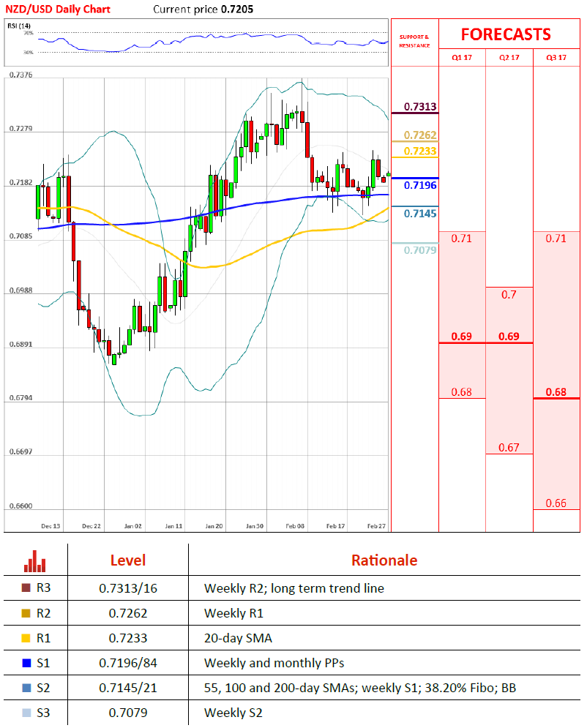Screen dimensions: 587x728
Task: Click the R2 gold square marker
Action: [26, 613]
